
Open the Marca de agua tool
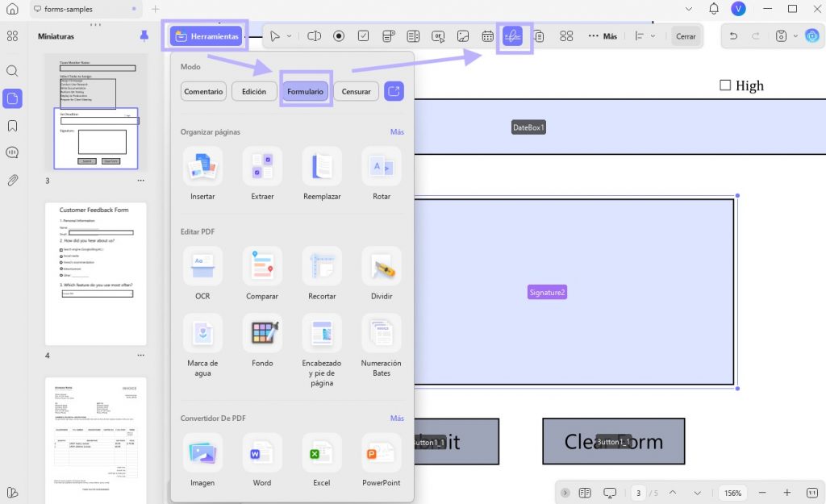(x=202, y=345)
